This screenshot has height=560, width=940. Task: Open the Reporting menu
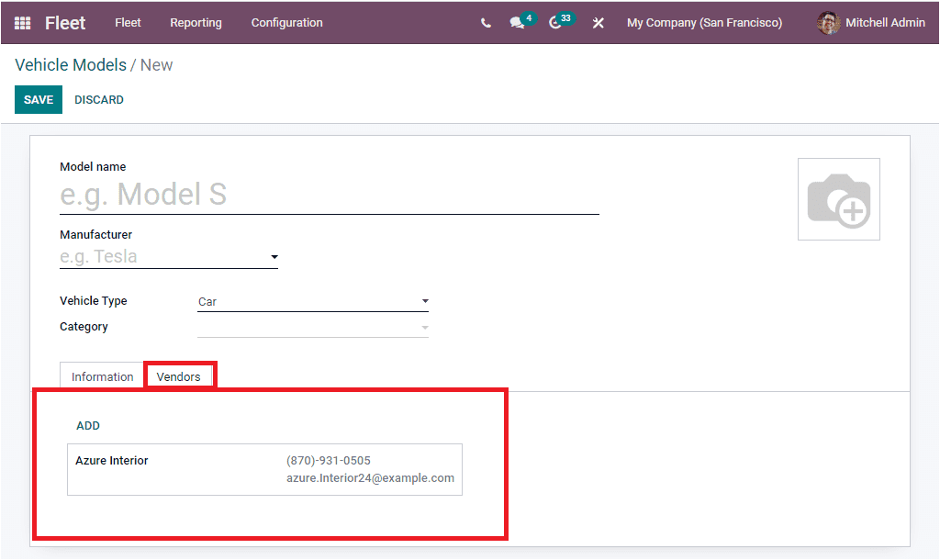[196, 23]
